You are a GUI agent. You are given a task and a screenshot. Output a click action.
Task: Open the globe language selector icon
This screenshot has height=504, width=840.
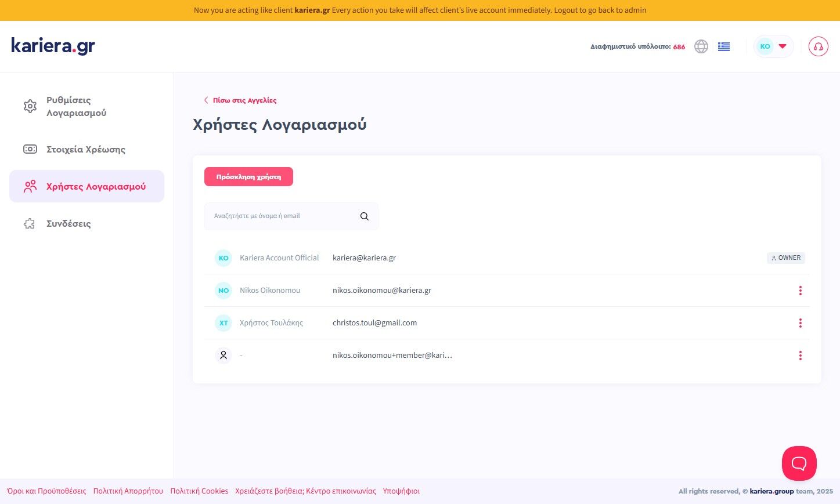701,46
